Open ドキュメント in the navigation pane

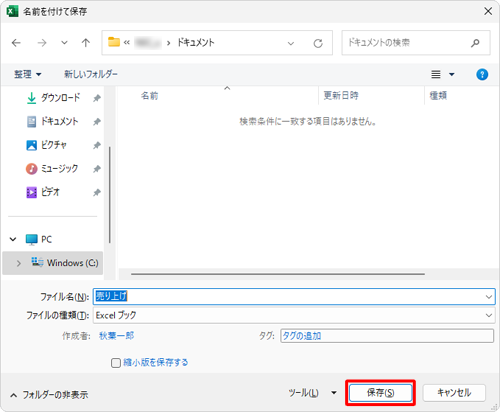click(x=60, y=121)
